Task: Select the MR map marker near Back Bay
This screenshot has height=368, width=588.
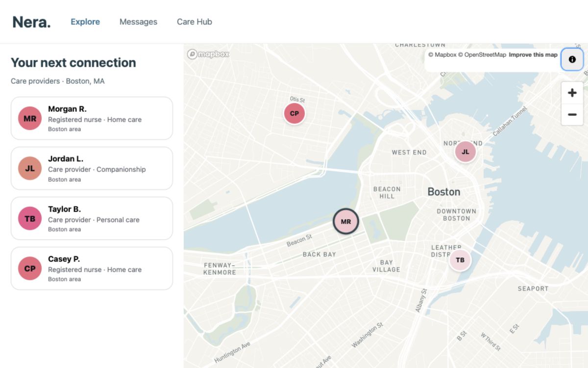Action: 346,221
